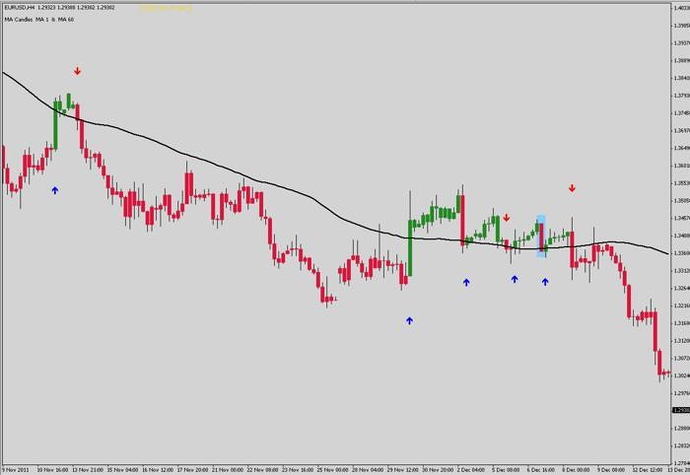Click the EURUSD,H4 symbol price header
This screenshot has width=690, height=475.
(60, 7)
